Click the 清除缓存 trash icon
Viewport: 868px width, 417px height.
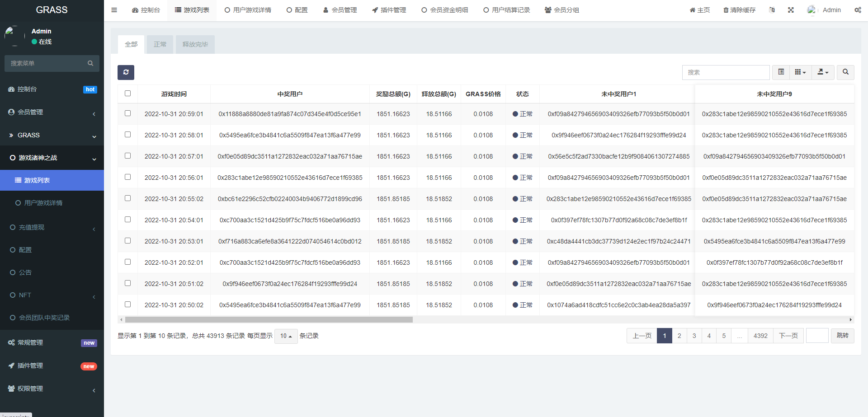pos(726,10)
